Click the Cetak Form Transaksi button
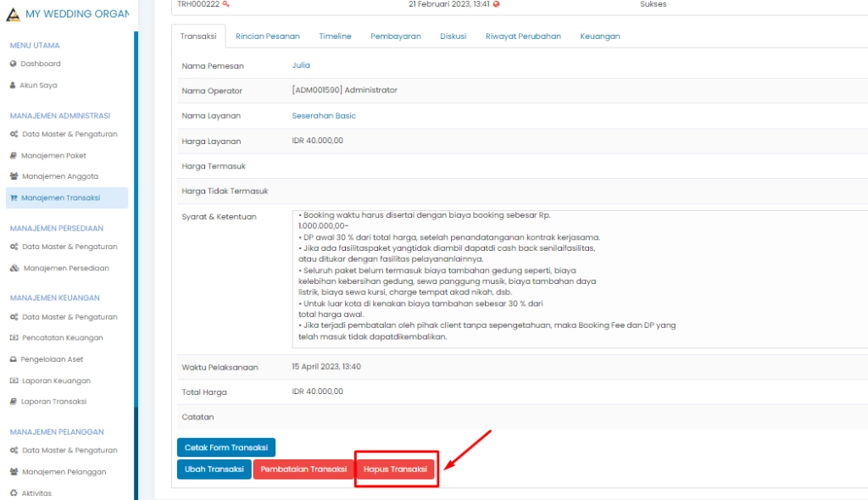The width and height of the screenshot is (868, 500). pos(225,447)
